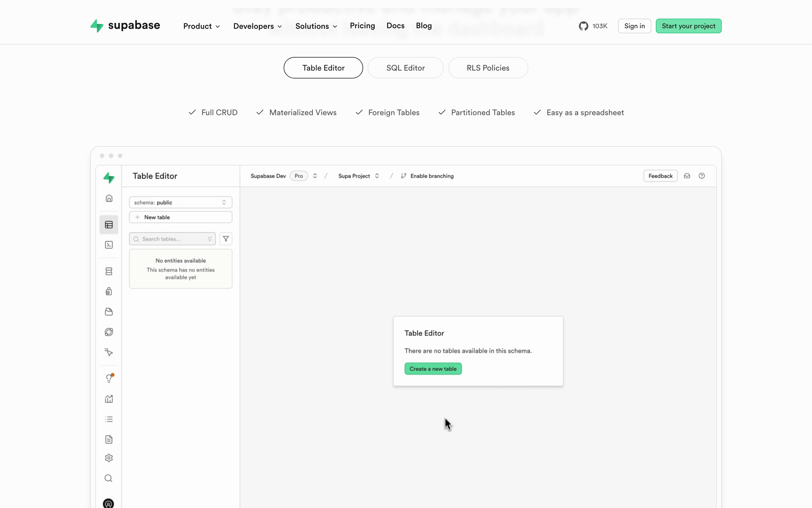Click the filter funnel icon beside search
This screenshot has height=508, width=812.
[226, 239]
